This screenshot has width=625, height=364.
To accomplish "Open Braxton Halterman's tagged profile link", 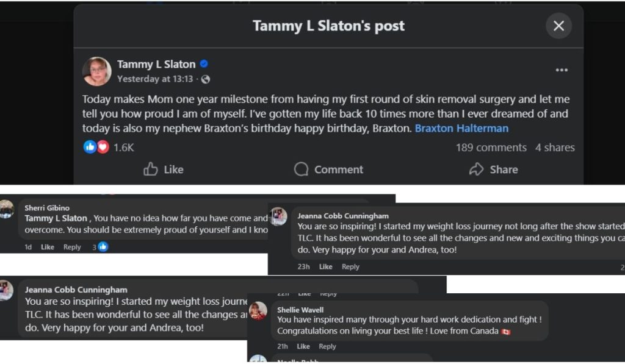I will point(461,128).
